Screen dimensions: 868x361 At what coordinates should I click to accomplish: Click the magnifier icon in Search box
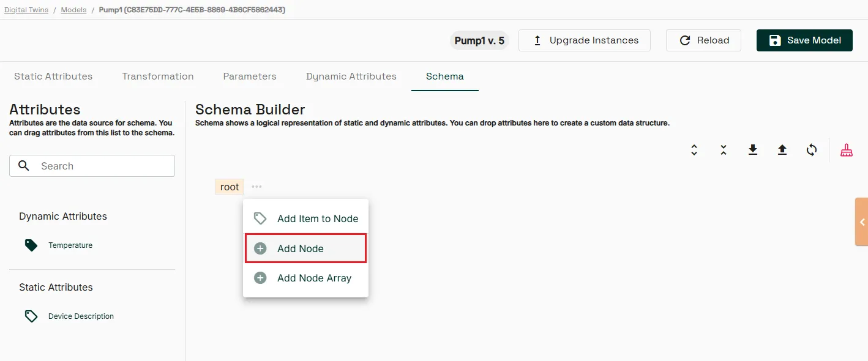coord(24,166)
